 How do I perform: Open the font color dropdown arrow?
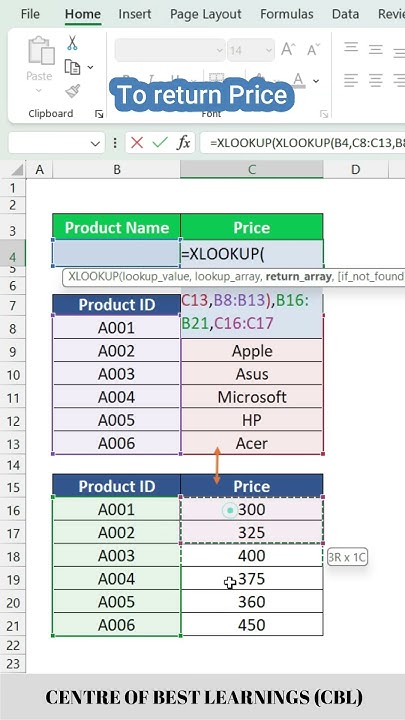[316, 81]
